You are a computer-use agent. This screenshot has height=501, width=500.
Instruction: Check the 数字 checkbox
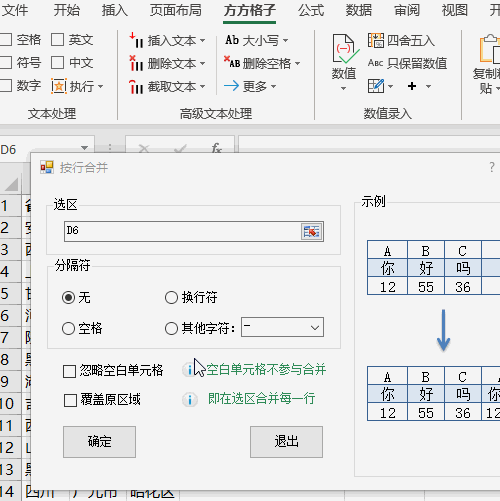tap(6, 85)
